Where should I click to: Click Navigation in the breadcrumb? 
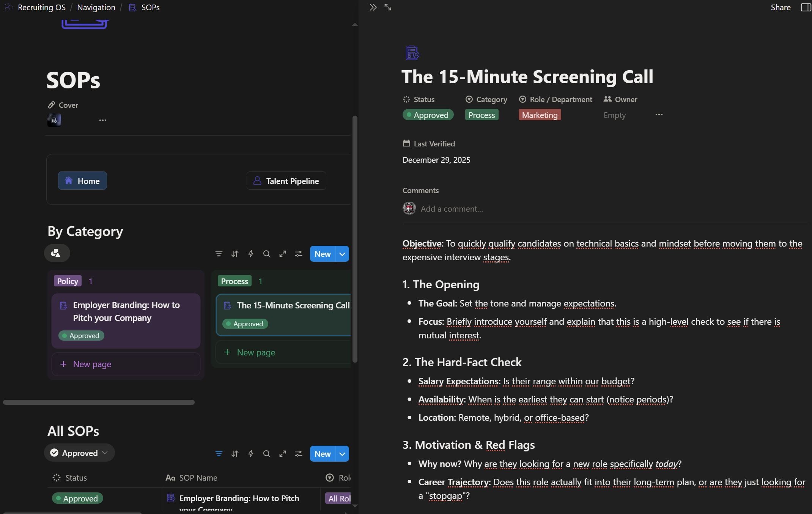pos(96,7)
